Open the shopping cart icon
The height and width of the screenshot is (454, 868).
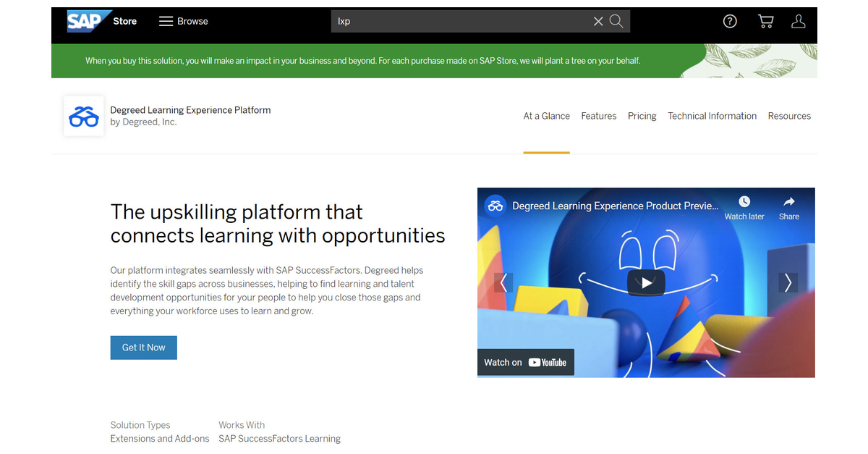tap(765, 21)
